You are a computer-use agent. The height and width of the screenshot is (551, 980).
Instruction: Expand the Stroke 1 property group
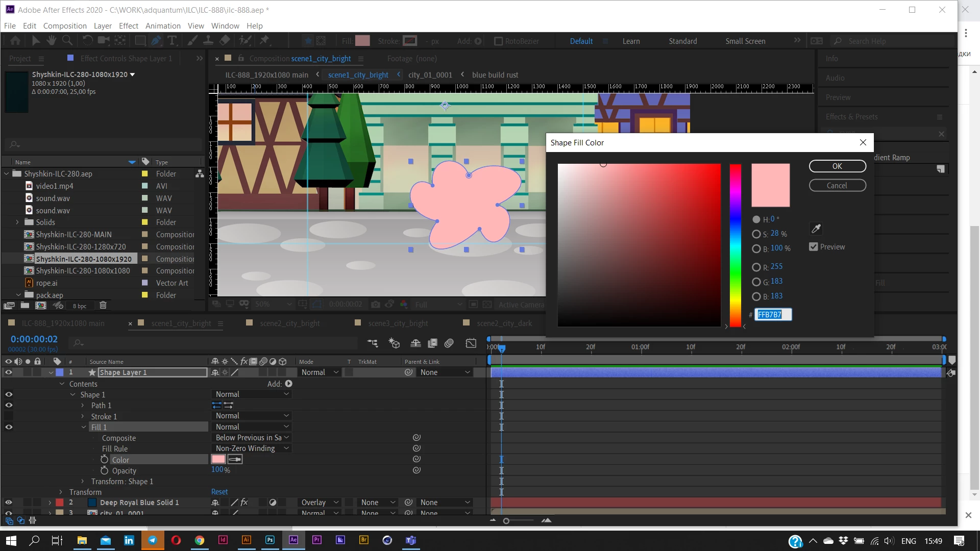(x=83, y=417)
